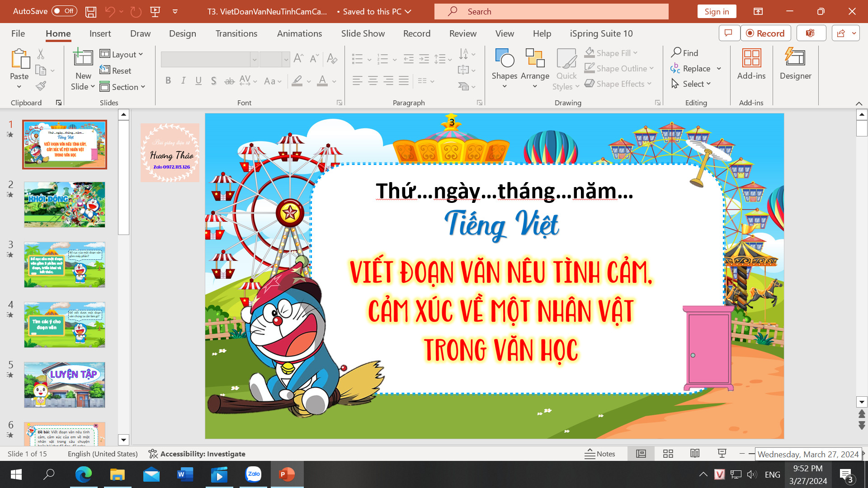Toggle Align Right paragraph

pos(388,81)
